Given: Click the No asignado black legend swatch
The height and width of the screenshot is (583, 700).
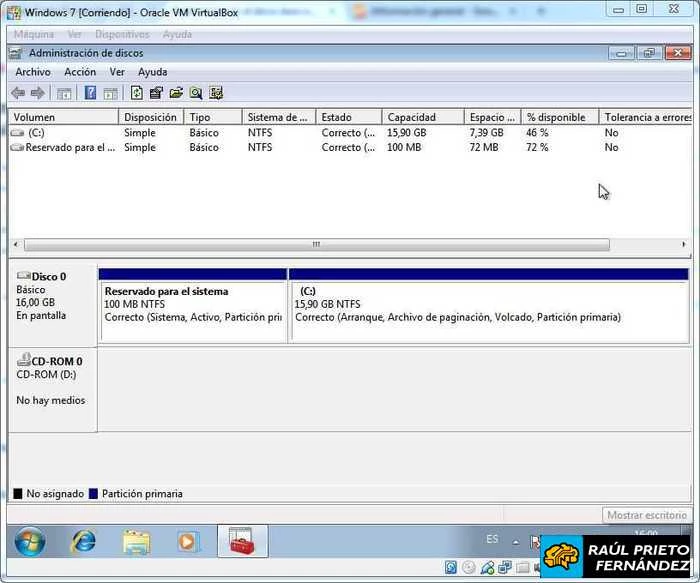Looking at the screenshot, I should 18,494.
